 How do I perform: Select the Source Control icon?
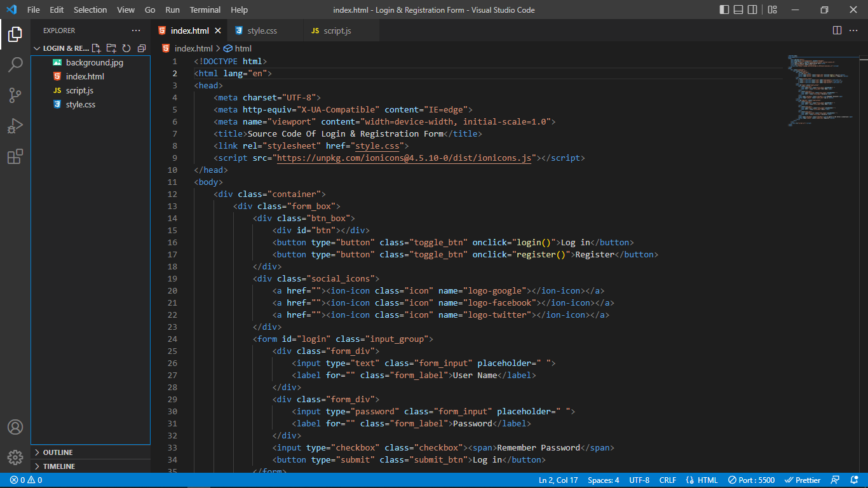[x=15, y=95]
